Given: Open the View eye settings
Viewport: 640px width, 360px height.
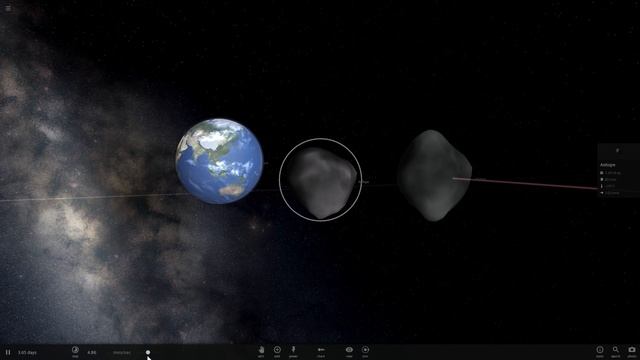Looking at the screenshot, I should (349, 350).
